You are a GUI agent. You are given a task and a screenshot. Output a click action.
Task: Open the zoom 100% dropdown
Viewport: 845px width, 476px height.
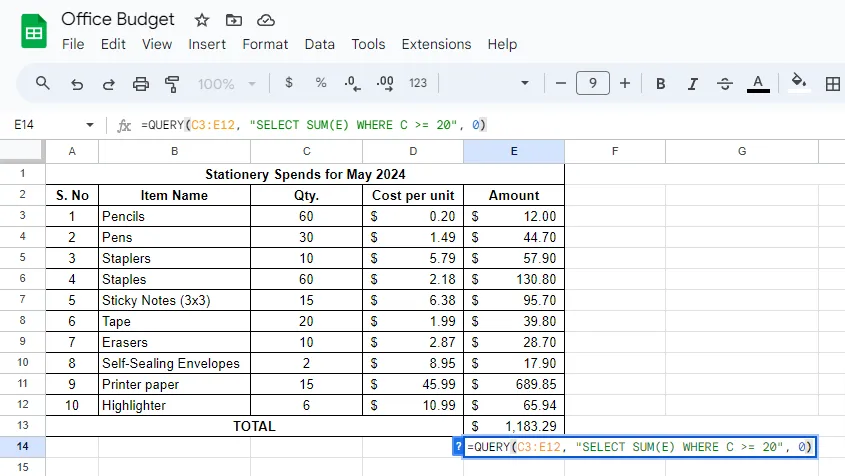pyautogui.click(x=226, y=84)
